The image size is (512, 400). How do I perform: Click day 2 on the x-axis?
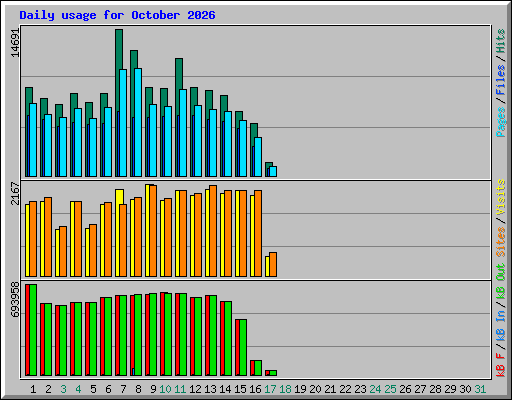click(48, 389)
